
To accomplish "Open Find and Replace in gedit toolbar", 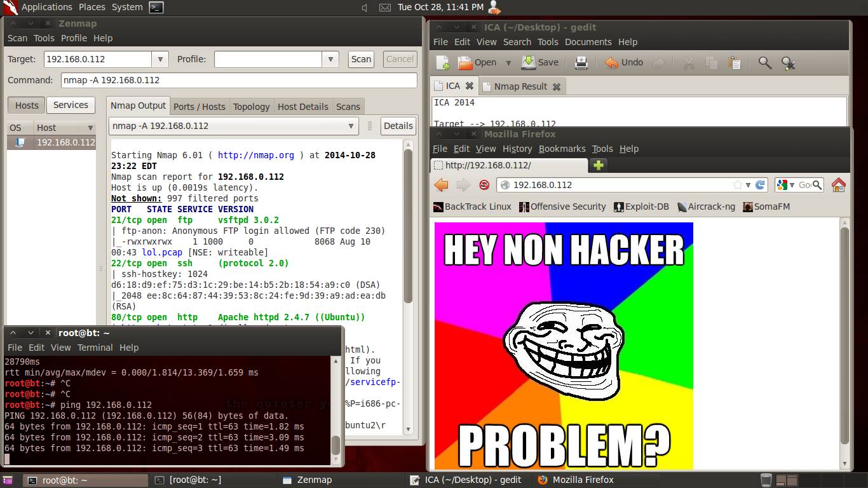I will click(x=788, y=63).
